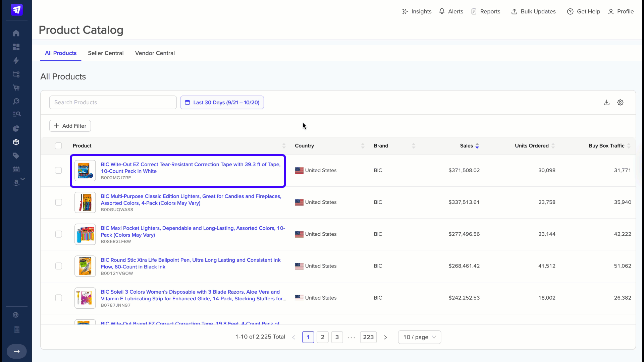The image size is (644, 362).
Task: Click the Wite-Out Correction Tape thumbnail
Action: point(85,171)
